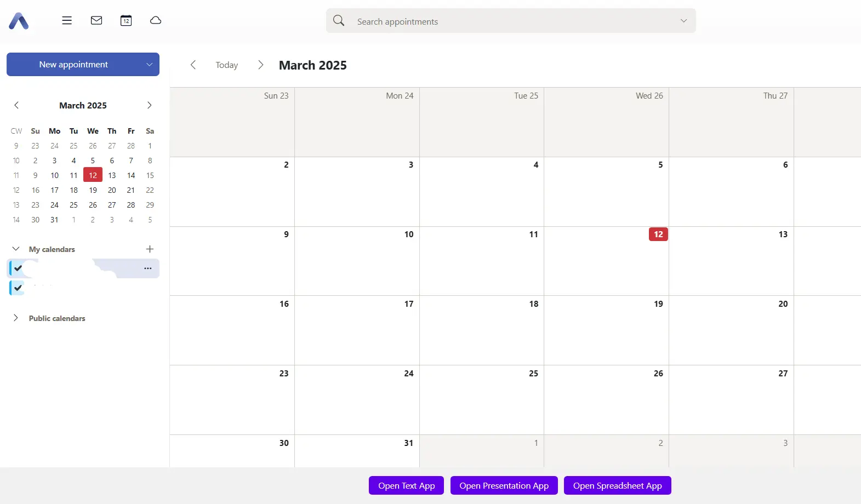
Task: Uncheck the first calendar in My calendars
Action: pos(18,268)
